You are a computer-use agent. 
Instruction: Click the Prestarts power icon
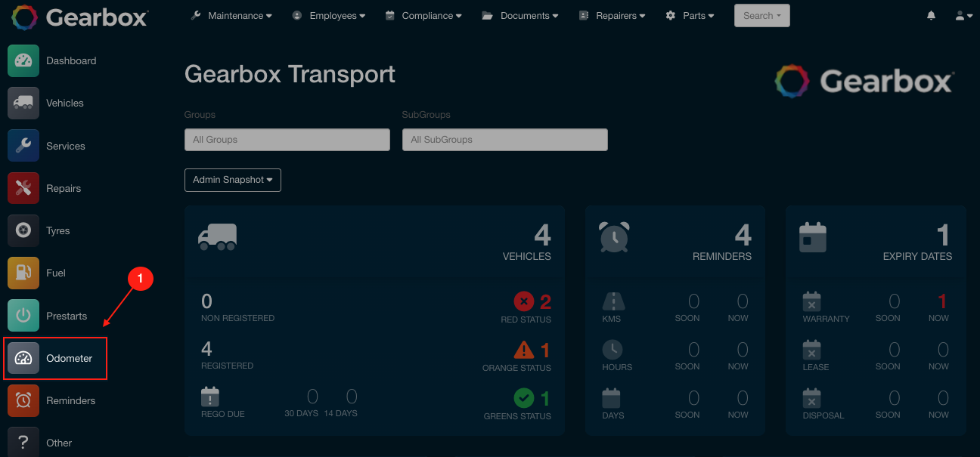(23, 316)
